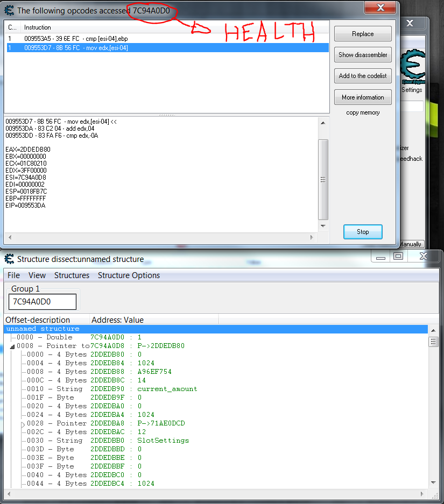The height and width of the screenshot is (504, 444).
Task: Expand the 0028 Pointer tree node
Action: tap(23, 424)
